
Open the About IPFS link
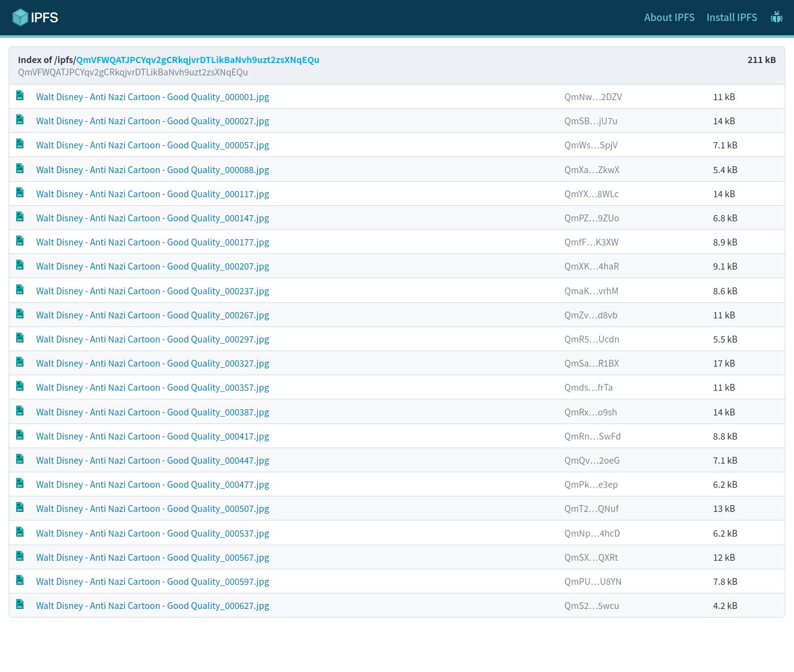[669, 17]
